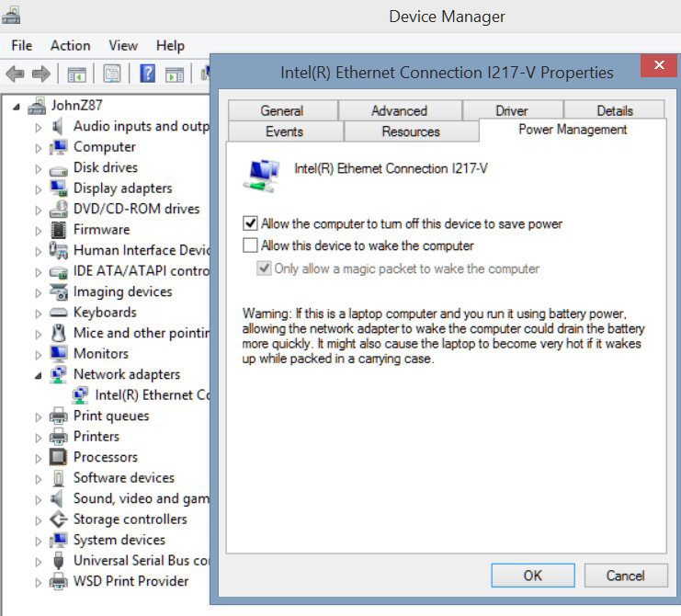The image size is (681, 616).
Task: Select the Processors label in the tree
Action: (x=106, y=457)
